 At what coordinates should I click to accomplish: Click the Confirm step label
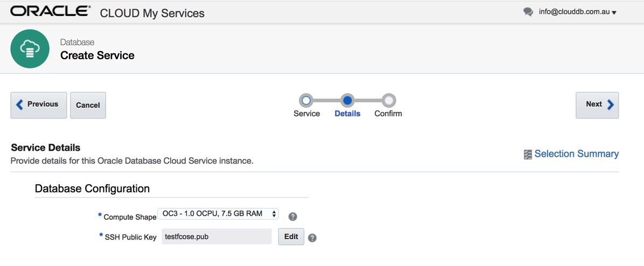pyautogui.click(x=388, y=114)
